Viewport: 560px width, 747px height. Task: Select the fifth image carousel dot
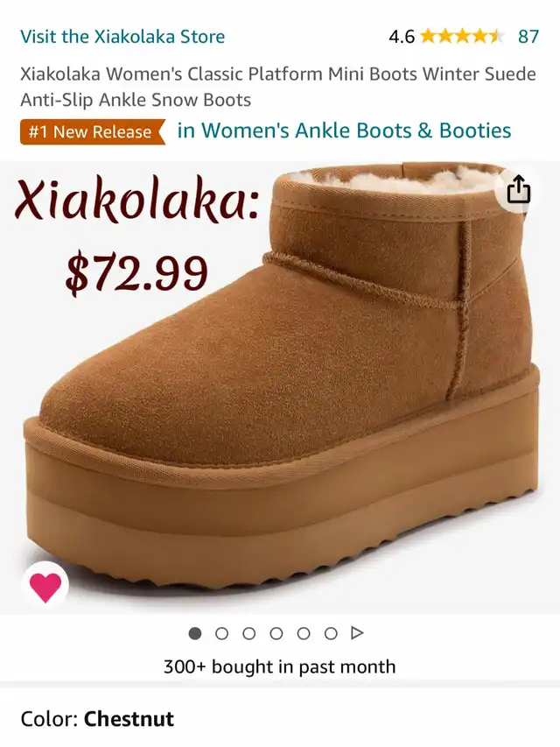(304, 634)
